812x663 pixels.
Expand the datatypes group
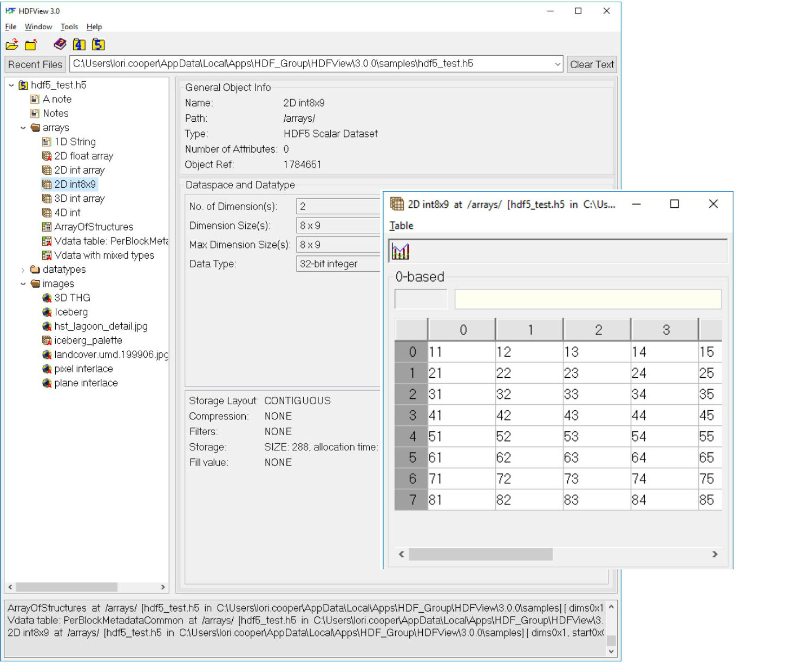[x=23, y=269]
